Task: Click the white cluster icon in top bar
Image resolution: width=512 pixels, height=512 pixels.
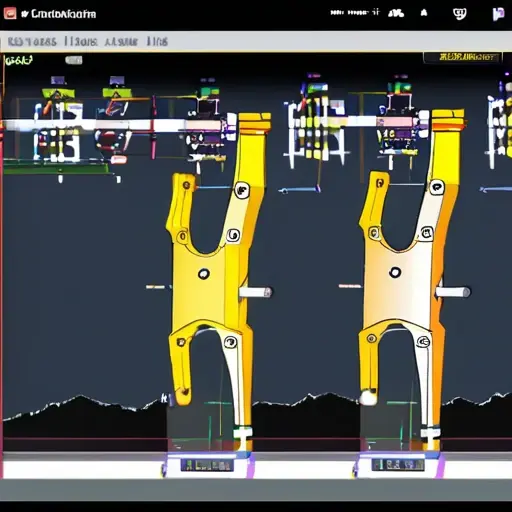Action: [396, 13]
